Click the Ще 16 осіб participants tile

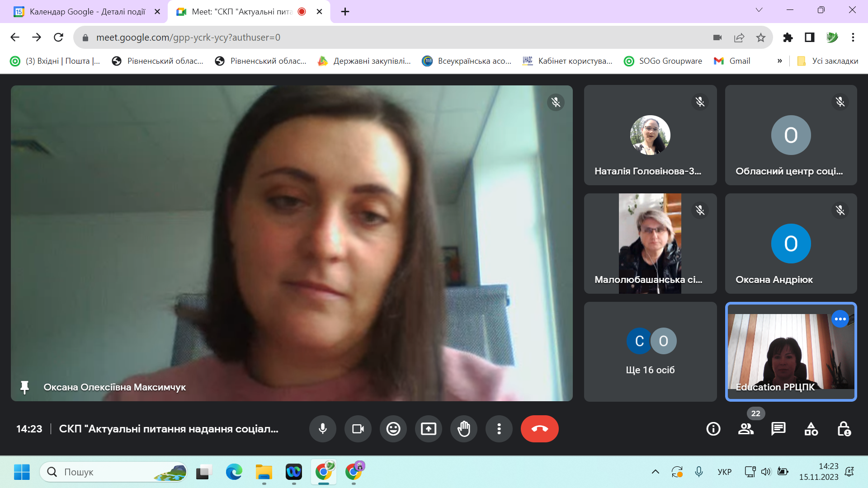tap(650, 352)
